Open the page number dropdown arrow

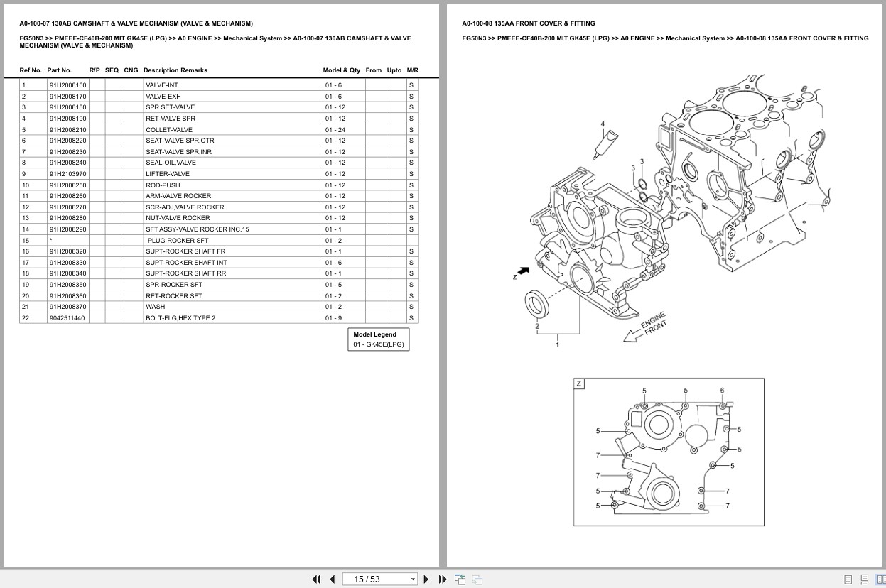point(413,579)
